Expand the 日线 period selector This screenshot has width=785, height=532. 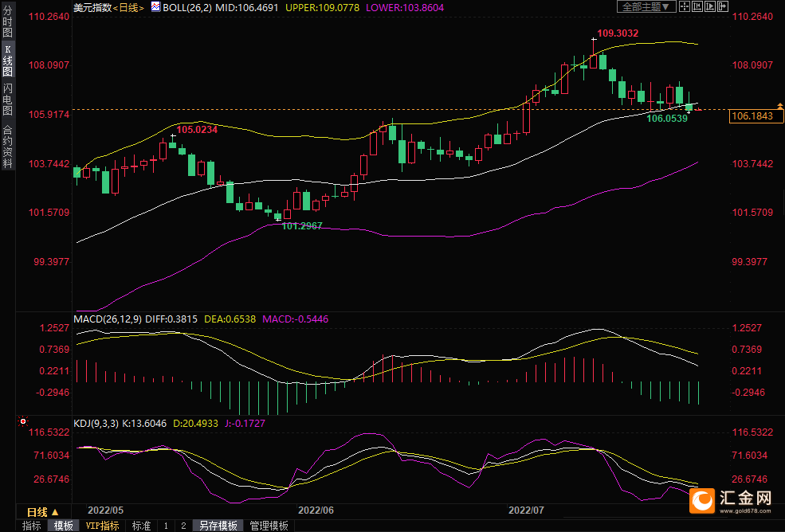(42, 512)
